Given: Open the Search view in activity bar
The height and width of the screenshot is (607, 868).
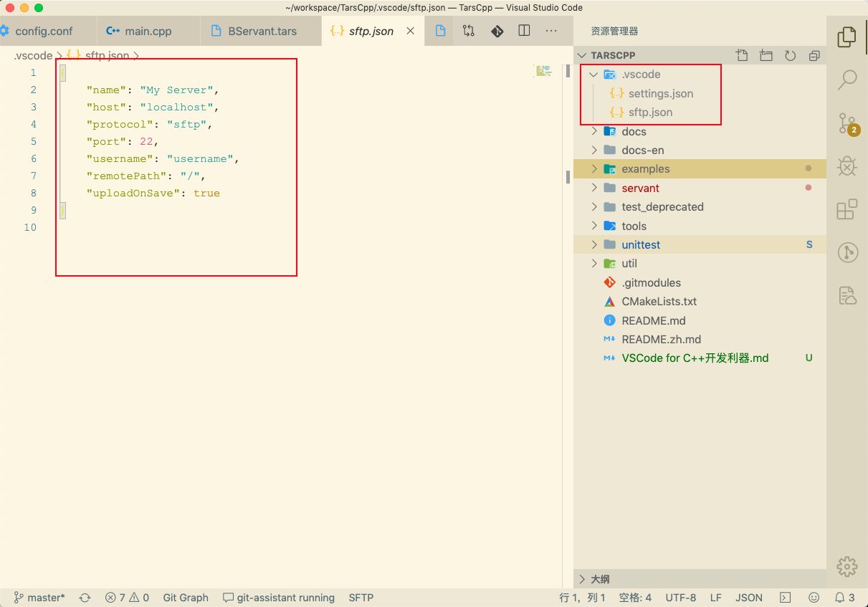Looking at the screenshot, I should coord(847,79).
